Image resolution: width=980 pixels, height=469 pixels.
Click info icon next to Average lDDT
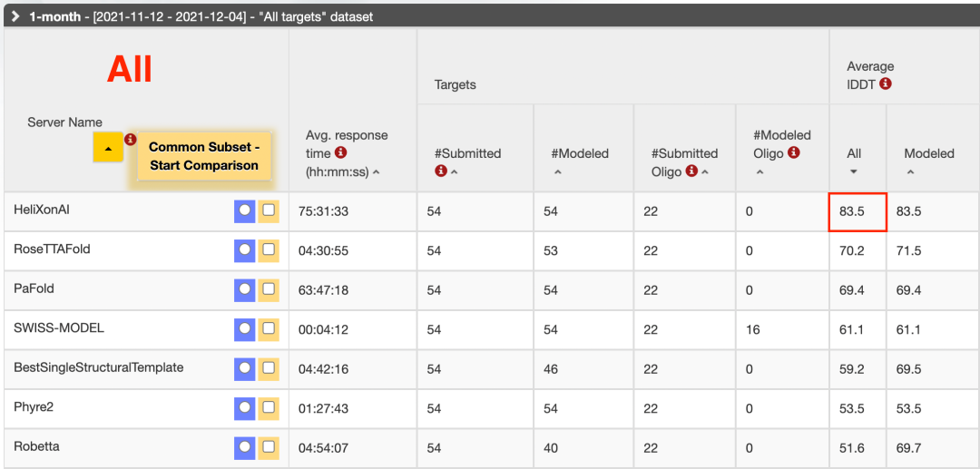[x=886, y=83]
